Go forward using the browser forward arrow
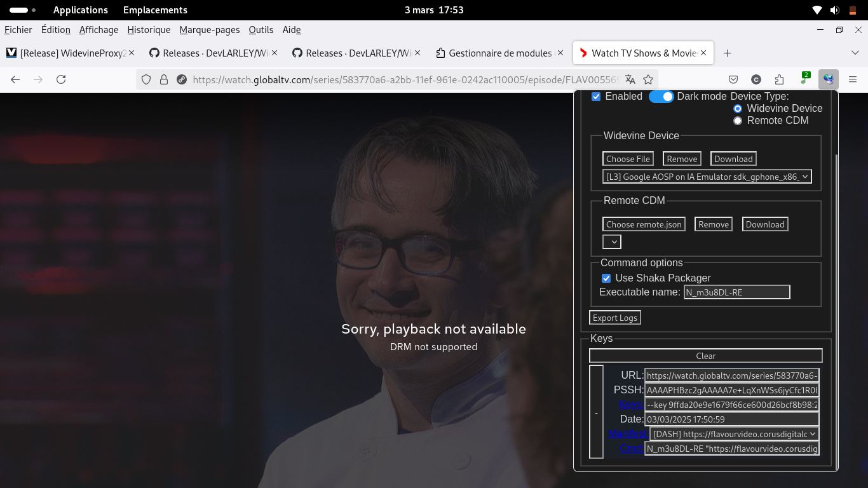 (38, 79)
